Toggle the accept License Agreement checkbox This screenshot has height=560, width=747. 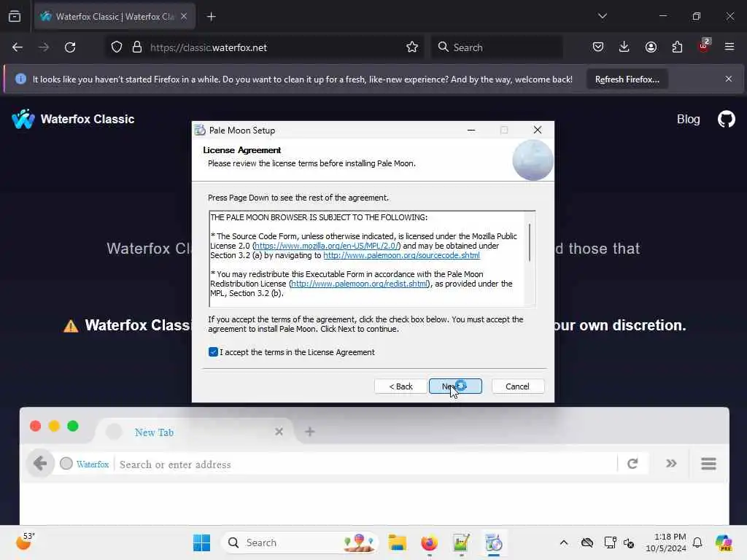click(213, 352)
